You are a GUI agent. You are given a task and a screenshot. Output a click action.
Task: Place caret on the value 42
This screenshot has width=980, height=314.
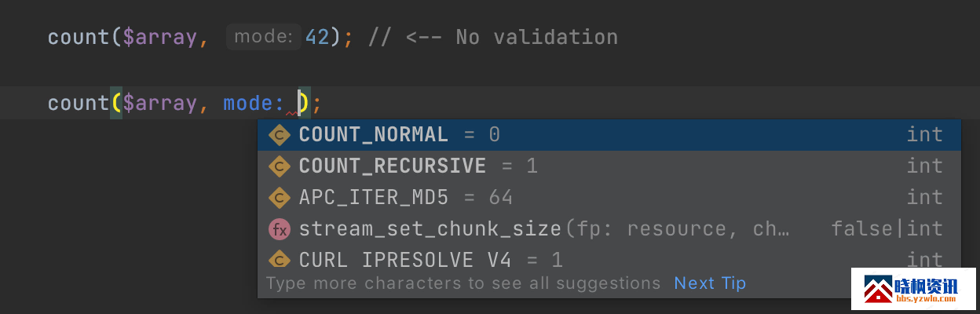click(317, 37)
